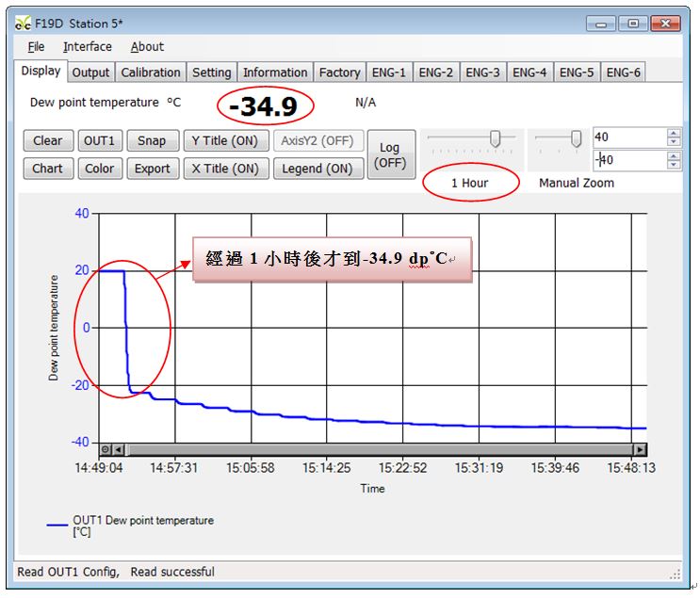Decrease the lower limit value -40 stepper
This screenshot has height=598, width=700.
click(674, 166)
